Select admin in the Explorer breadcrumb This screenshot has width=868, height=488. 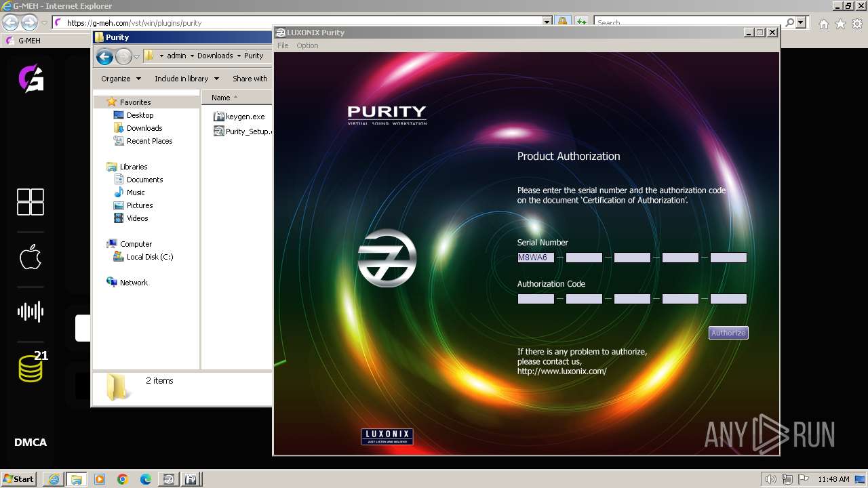click(x=176, y=56)
